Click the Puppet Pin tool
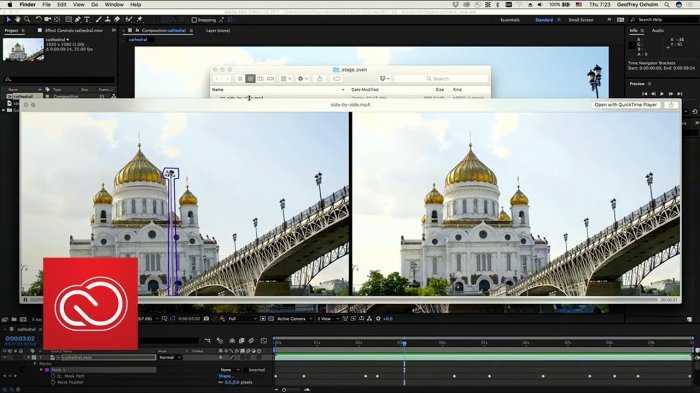 (140, 20)
